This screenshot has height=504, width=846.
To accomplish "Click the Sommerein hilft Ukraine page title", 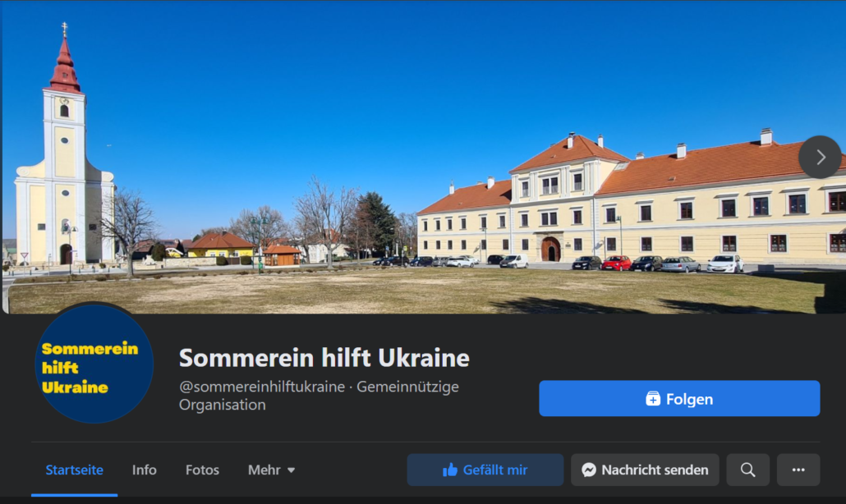I will [x=324, y=358].
